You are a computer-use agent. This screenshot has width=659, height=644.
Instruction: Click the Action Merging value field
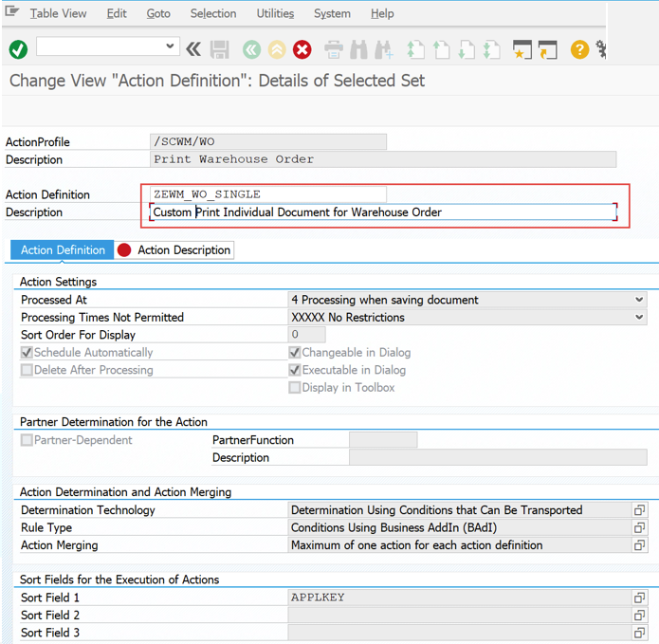[x=460, y=545]
